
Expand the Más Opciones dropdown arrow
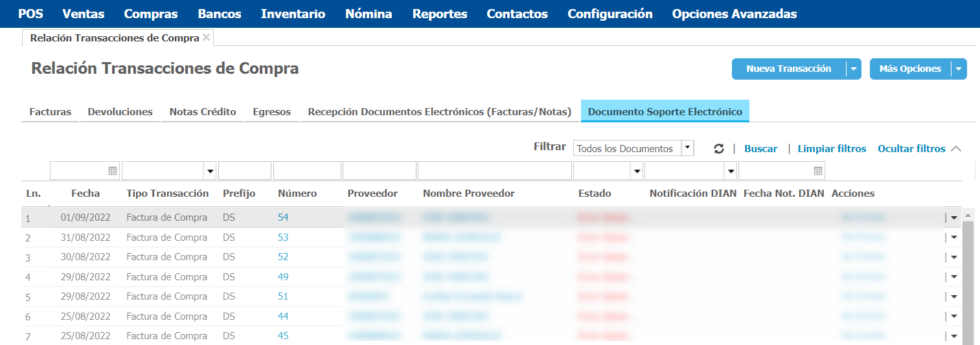click(959, 69)
